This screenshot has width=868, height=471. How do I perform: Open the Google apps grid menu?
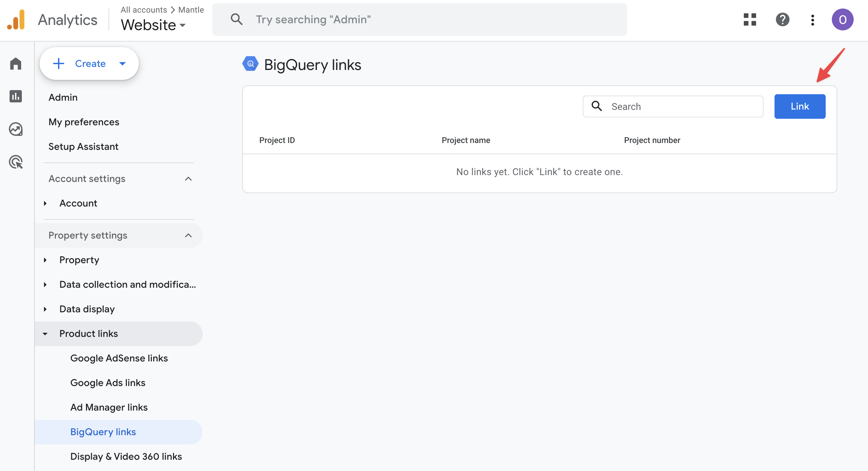coord(750,19)
